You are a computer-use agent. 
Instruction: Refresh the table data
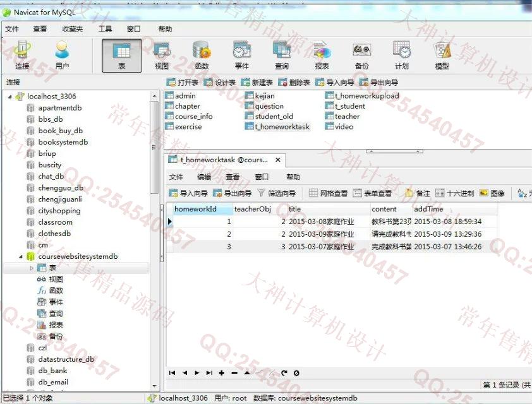(284, 373)
